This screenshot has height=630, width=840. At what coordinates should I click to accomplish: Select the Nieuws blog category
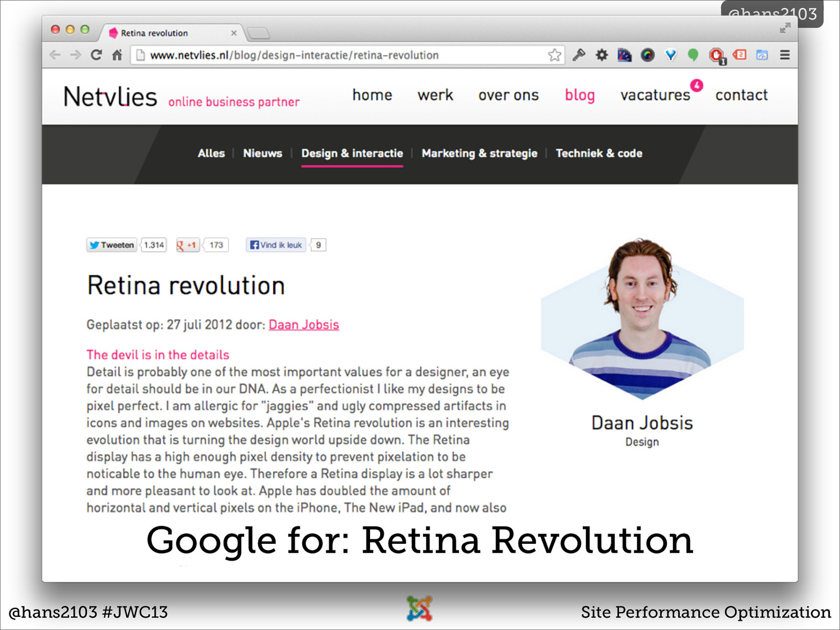[x=262, y=153]
